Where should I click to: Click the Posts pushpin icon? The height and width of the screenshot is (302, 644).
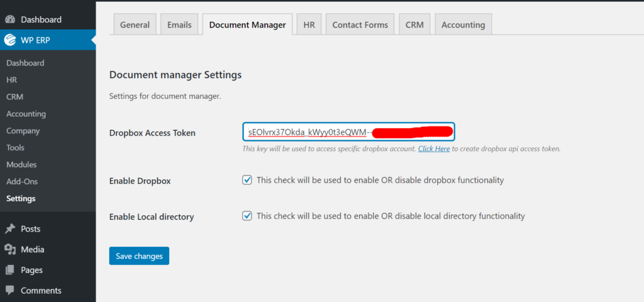tap(10, 229)
